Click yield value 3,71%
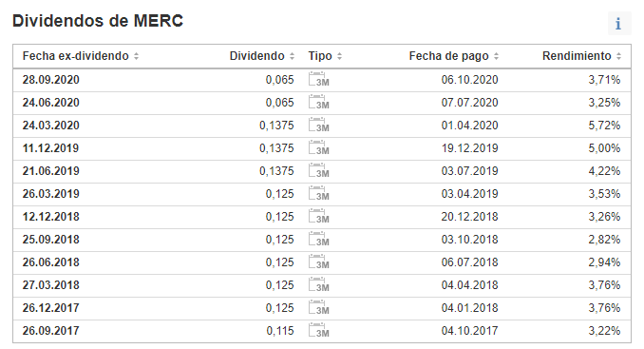 pyautogui.click(x=604, y=80)
